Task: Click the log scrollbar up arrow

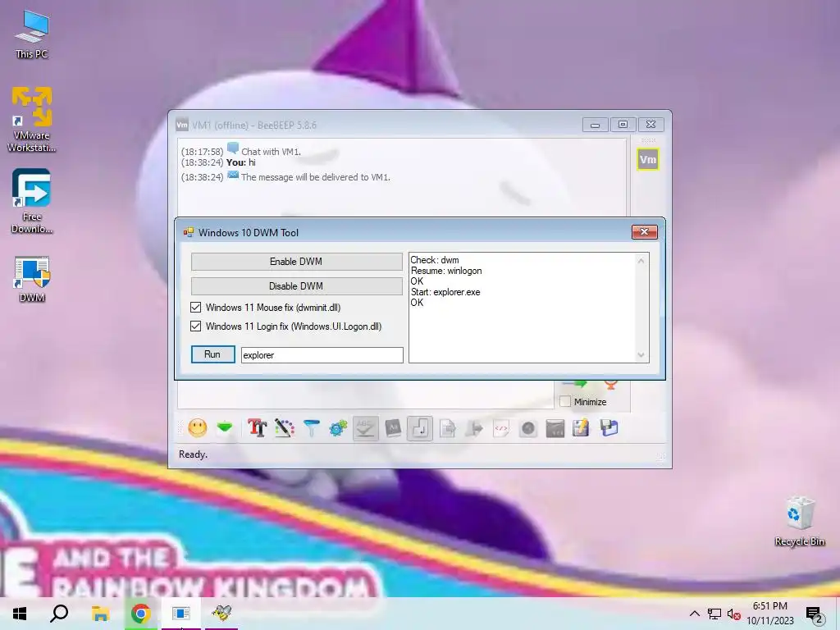Action: 641,261
